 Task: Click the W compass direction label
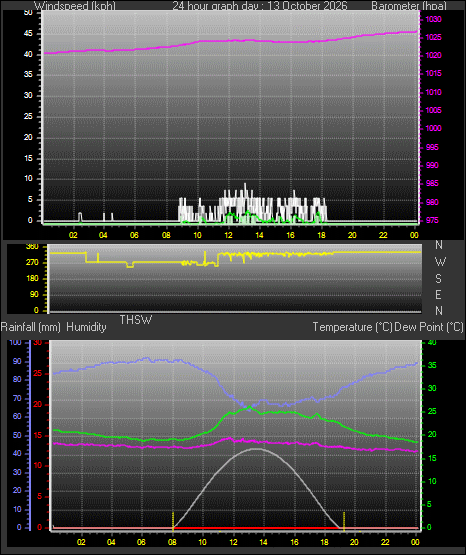pyautogui.click(x=440, y=262)
